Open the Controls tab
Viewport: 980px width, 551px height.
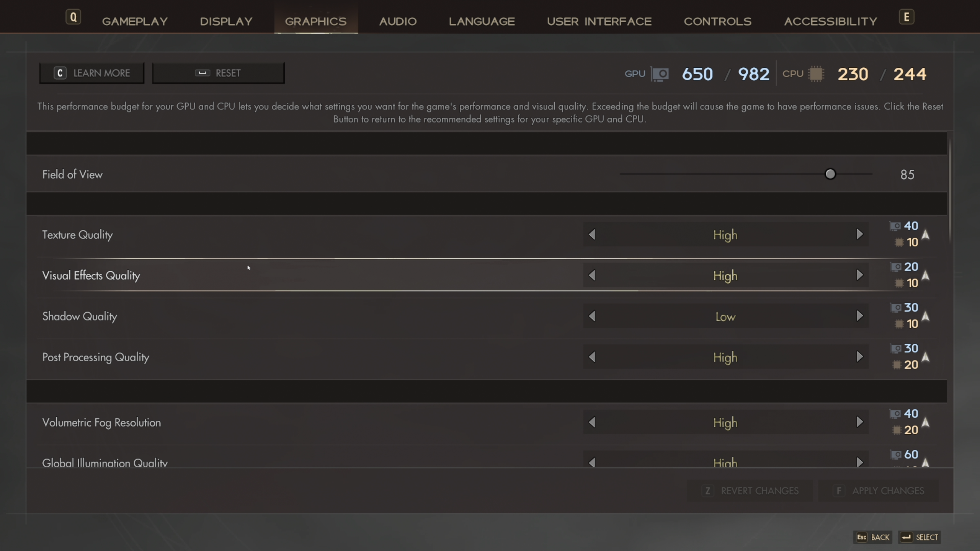pos(717,21)
